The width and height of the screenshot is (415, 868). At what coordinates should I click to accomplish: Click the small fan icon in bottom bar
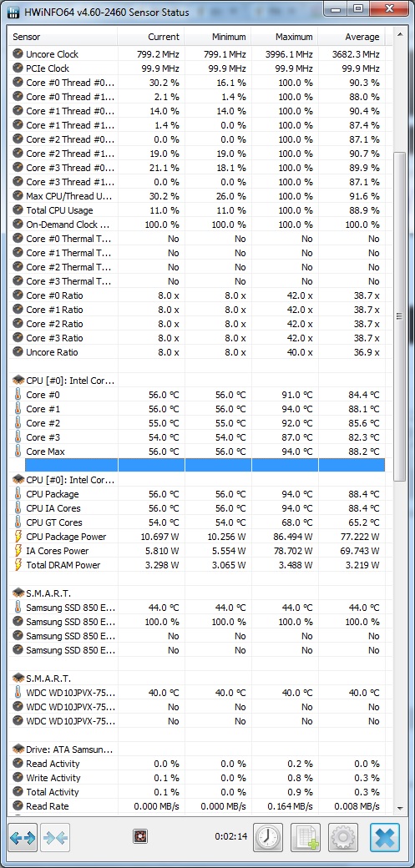(140, 836)
